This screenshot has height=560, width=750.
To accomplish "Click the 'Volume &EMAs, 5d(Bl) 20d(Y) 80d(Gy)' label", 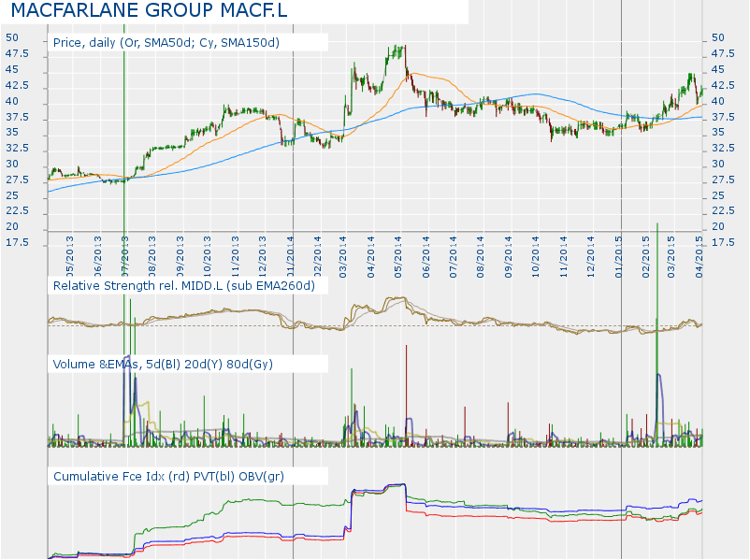I will tap(163, 365).
